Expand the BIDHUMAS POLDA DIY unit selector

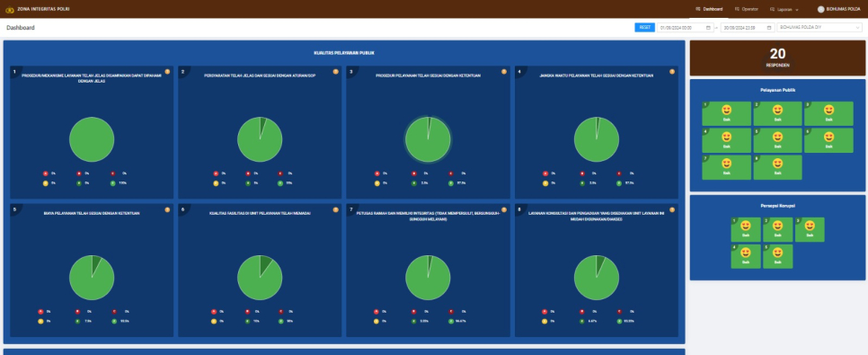819,28
